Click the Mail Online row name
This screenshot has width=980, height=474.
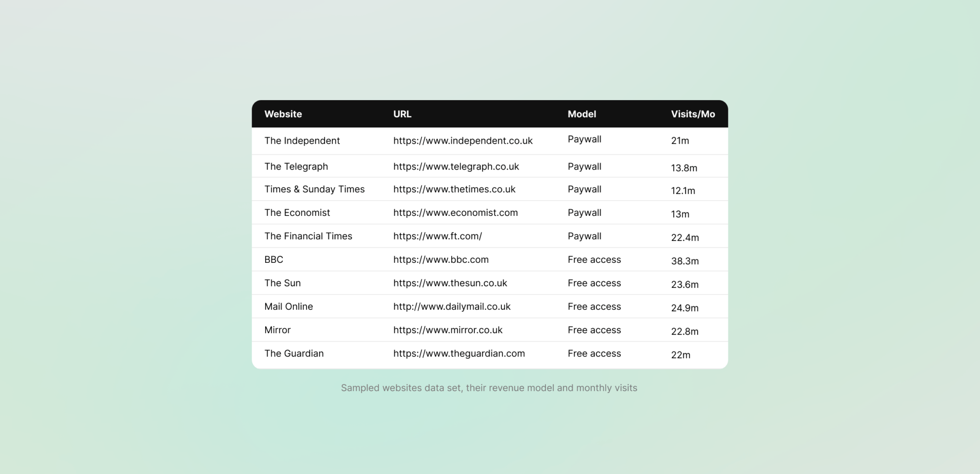coord(289,306)
